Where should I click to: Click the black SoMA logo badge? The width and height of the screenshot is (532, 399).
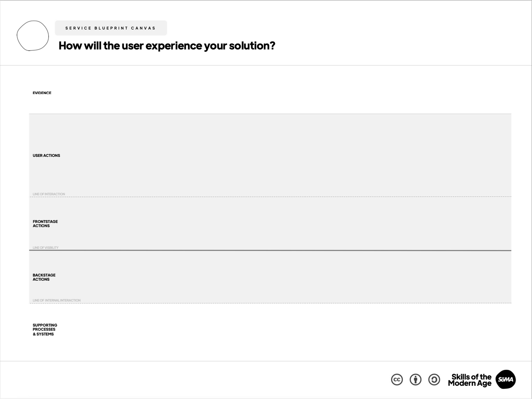point(505,379)
